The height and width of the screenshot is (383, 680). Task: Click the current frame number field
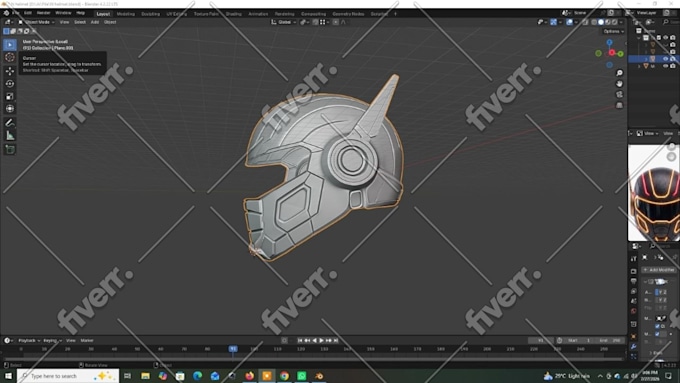point(540,340)
